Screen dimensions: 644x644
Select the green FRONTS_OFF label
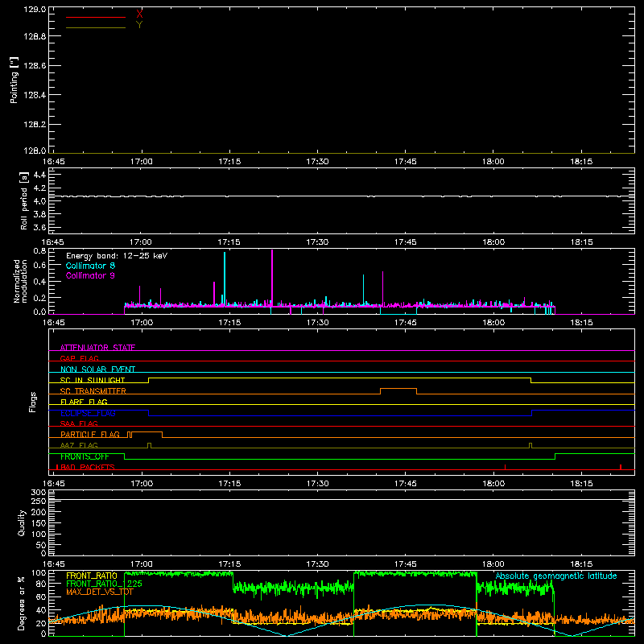[x=85, y=456]
